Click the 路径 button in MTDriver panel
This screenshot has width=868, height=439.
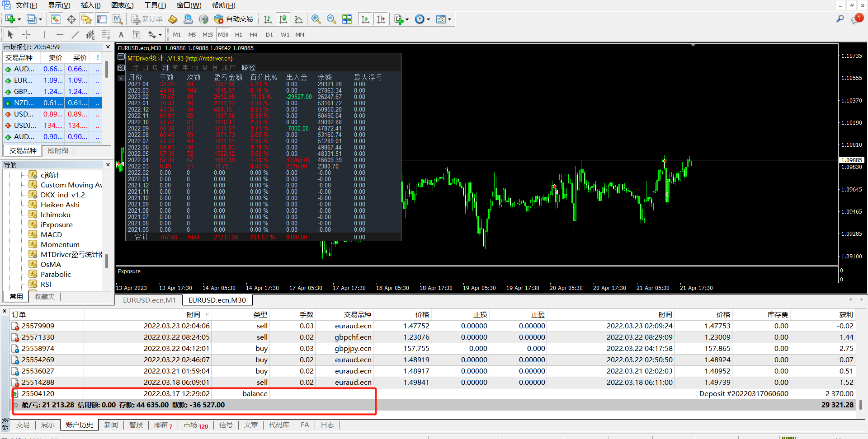[x=249, y=68]
